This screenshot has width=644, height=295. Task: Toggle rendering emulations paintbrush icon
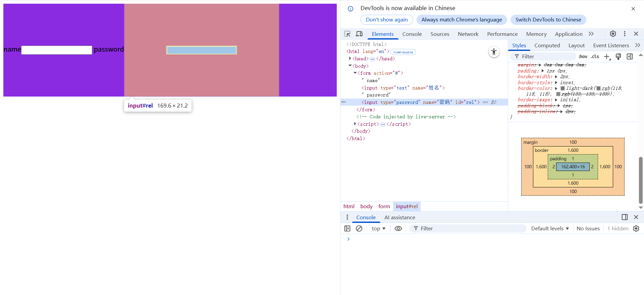point(618,57)
